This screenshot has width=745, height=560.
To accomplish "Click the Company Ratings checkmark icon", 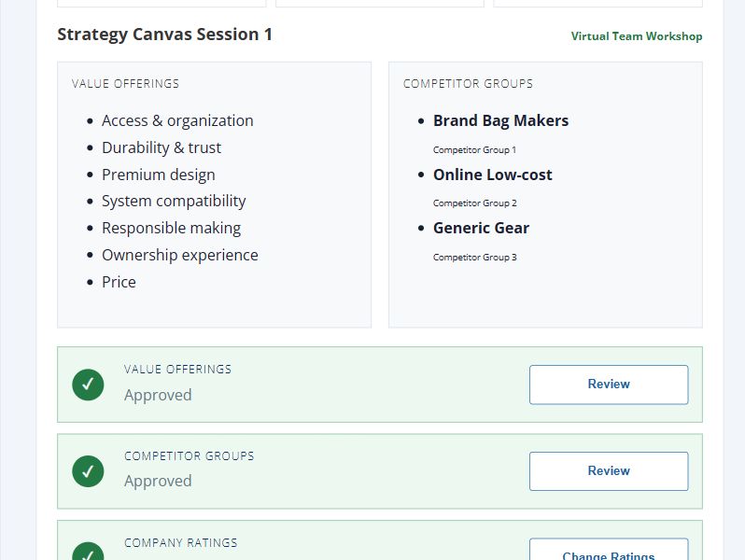I will pos(88,551).
